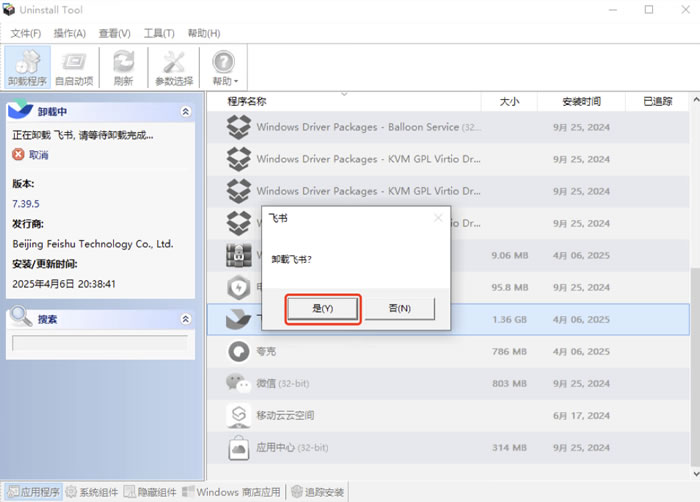Click the 移动云云空间 app icon
The image size is (700, 502).
point(238,414)
